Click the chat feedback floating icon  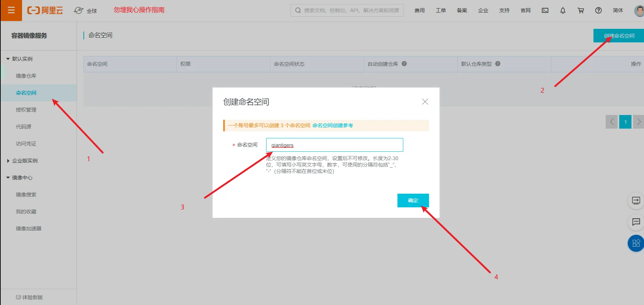(x=636, y=222)
